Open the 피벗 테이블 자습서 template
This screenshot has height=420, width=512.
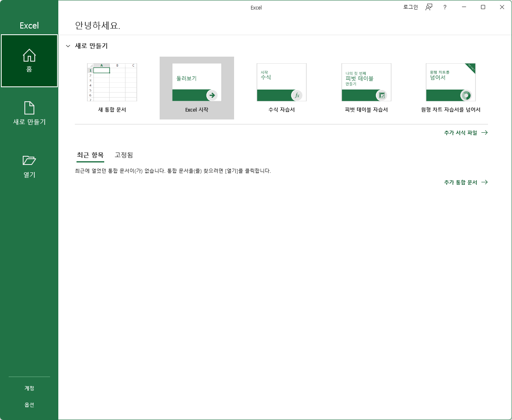(366, 88)
